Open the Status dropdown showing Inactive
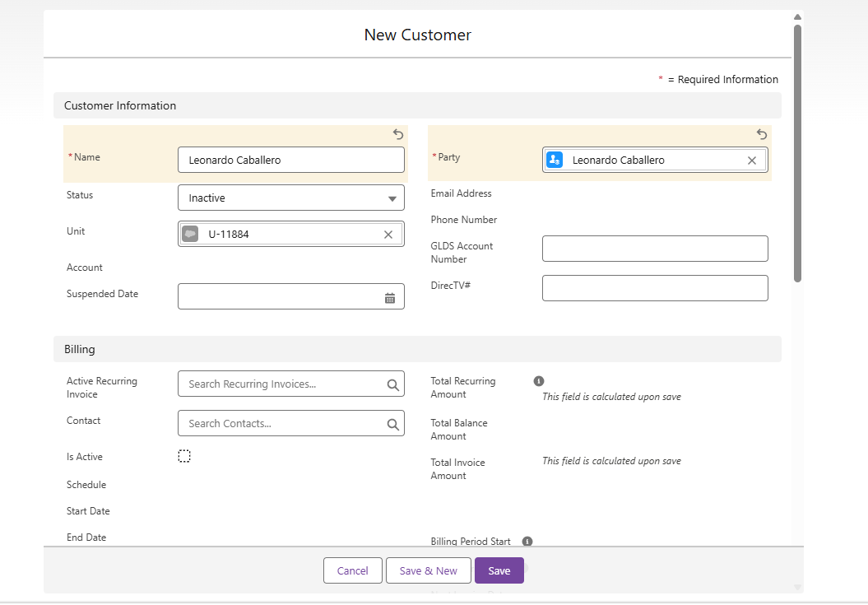Image resolution: width=868 pixels, height=605 pixels. point(291,198)
